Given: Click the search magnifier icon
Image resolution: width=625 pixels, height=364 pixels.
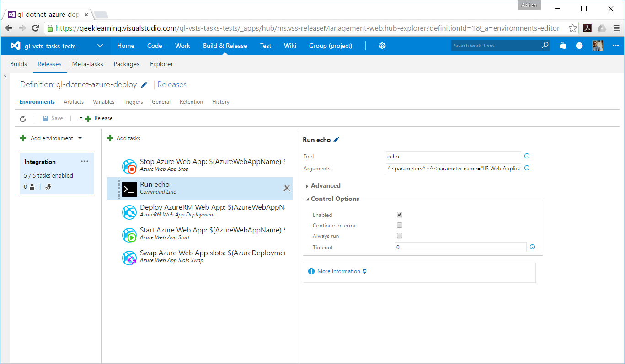Looking at the screenshot, I should [545, 46].
